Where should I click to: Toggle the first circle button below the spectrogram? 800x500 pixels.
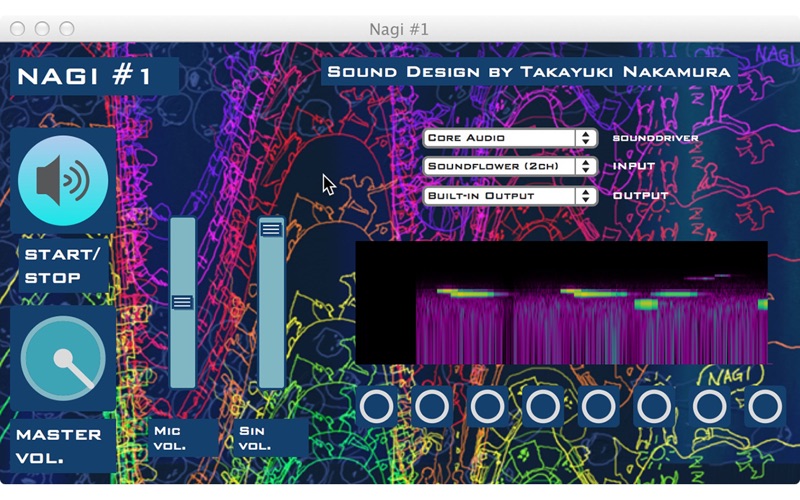377,407
